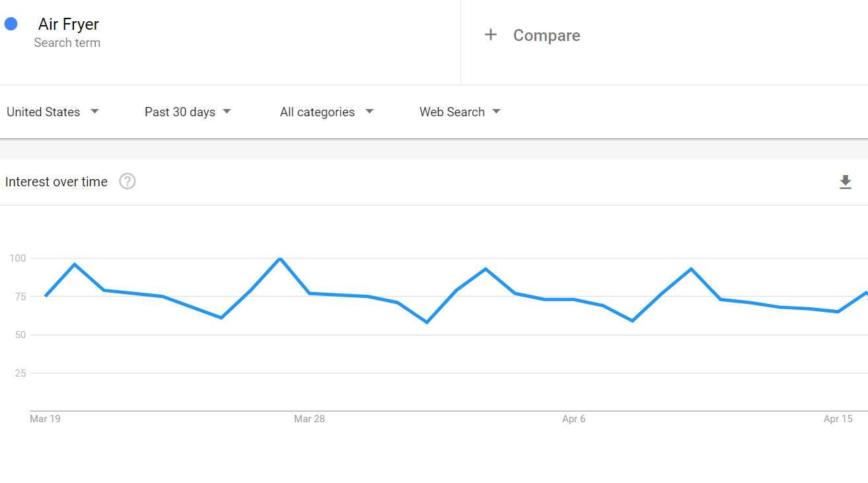Click the Interest over time heading
868x483 pixels.
click(56, 182)
